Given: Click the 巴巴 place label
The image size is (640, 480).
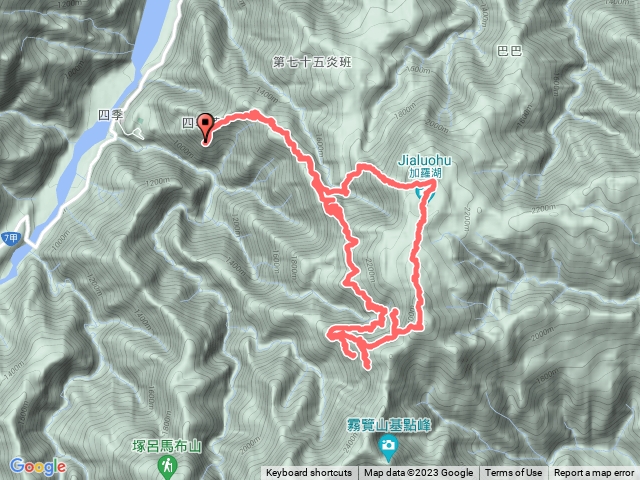Looking at the screenshot, I should coord(510,51).
